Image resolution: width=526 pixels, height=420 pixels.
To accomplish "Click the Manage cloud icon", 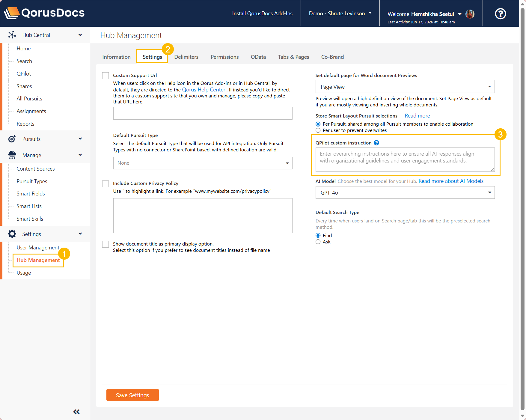I will (x=12, y=155).
